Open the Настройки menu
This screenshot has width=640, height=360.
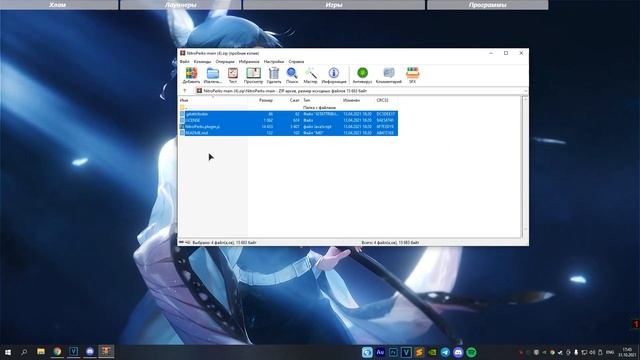click(274, 62)
